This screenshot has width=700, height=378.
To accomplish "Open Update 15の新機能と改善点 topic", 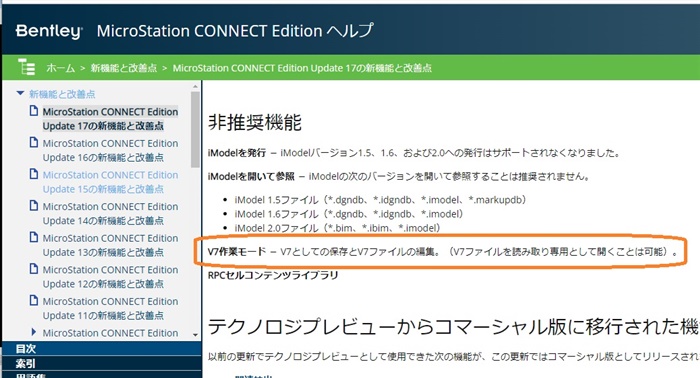I will click(110, 182).
